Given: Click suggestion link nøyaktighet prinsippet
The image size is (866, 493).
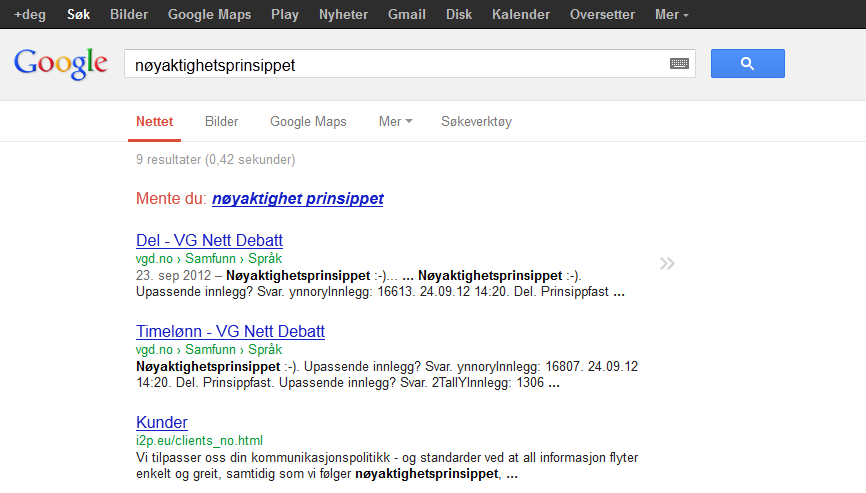Looking at the screenshot, I should click(x=298, y=198).
